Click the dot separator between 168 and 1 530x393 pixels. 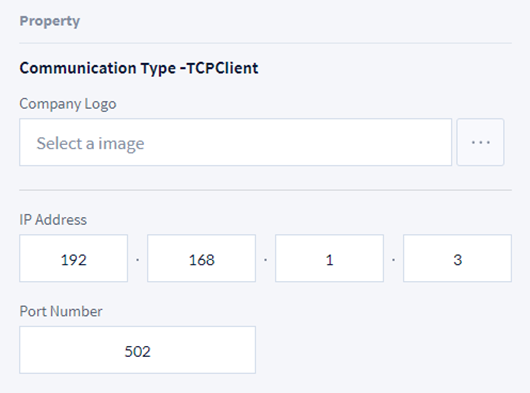[x=266, y=260]
